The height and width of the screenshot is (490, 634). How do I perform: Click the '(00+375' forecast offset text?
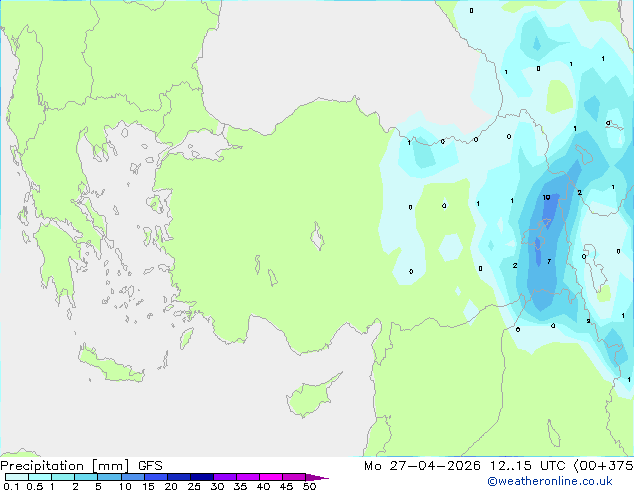coord(603,466)
